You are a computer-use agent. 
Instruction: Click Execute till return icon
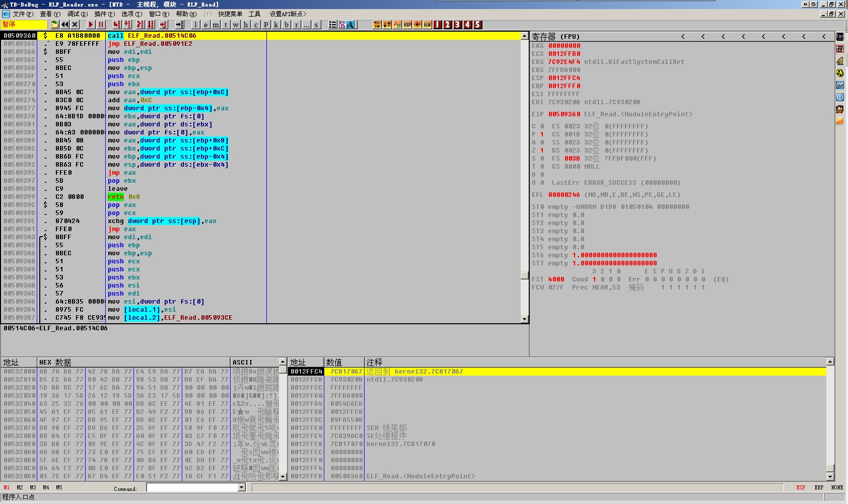pos(163,25)
